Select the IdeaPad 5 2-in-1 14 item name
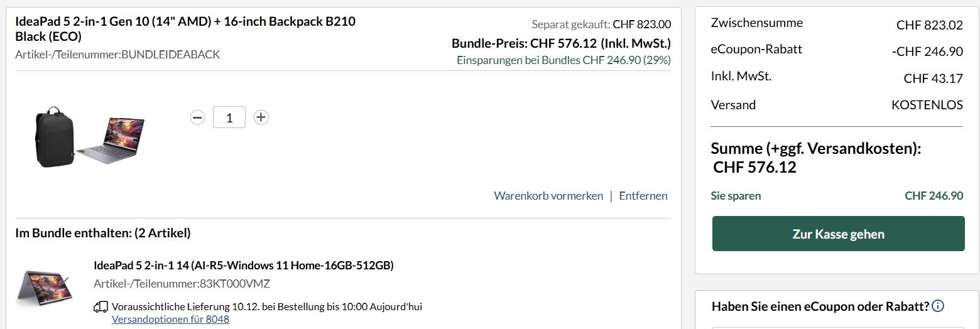This screenshot has height=329, width=980. (244, 265)
